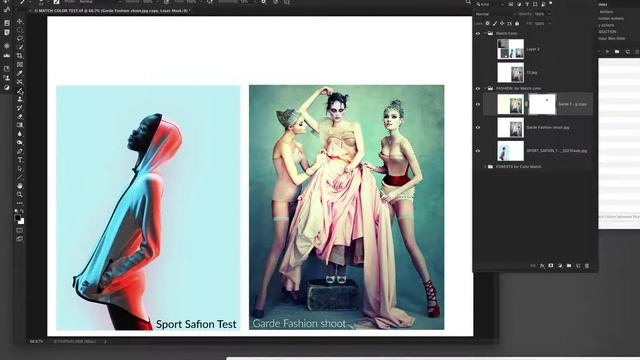Select the Pen tool
The width and height of the screenshot is (640, 360).
click(20, 151)
